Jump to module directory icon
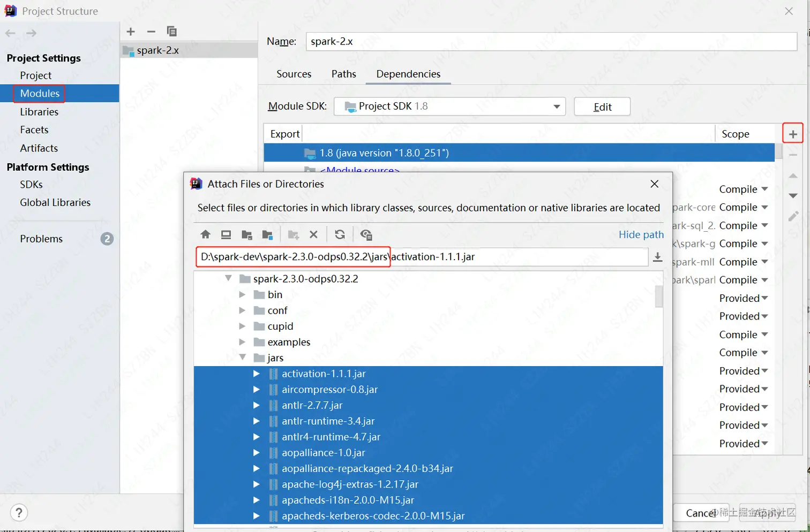 [x=267, y=234]
